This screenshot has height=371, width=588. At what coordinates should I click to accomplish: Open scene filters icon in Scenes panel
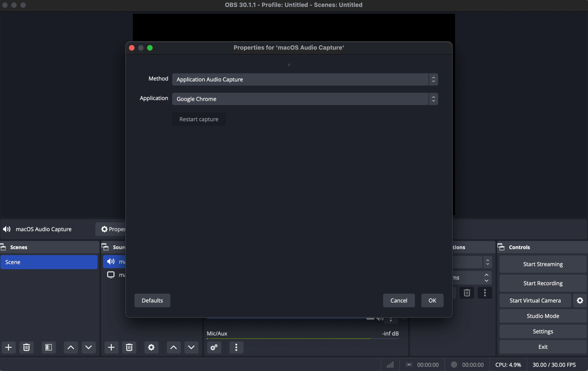pyautogui.click(x=48, y=347)
